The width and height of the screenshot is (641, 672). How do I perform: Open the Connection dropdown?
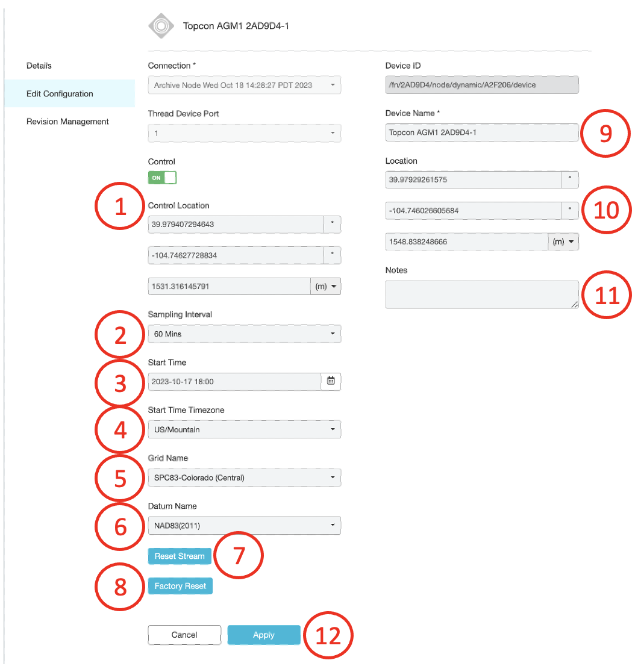[244, 85]
